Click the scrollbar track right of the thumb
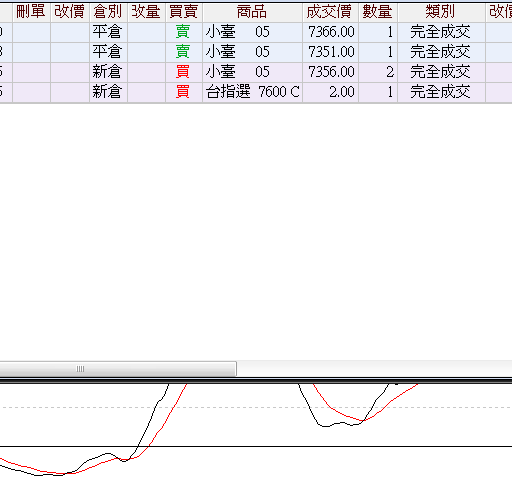This screenshot has width=512, height=482. [374, 369]
